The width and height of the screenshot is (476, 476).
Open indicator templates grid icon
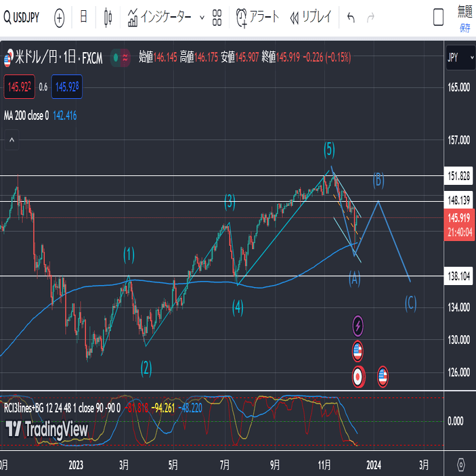[x=217, y=18]
